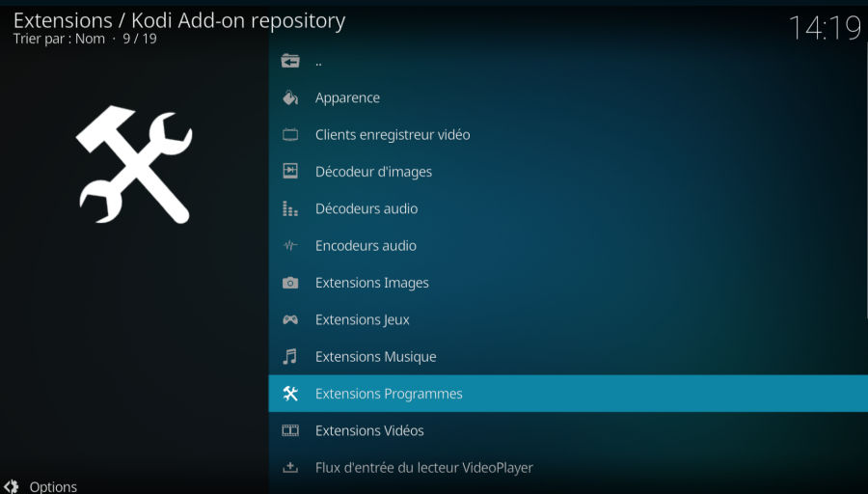Click the image decoder icon

point(290,171)
